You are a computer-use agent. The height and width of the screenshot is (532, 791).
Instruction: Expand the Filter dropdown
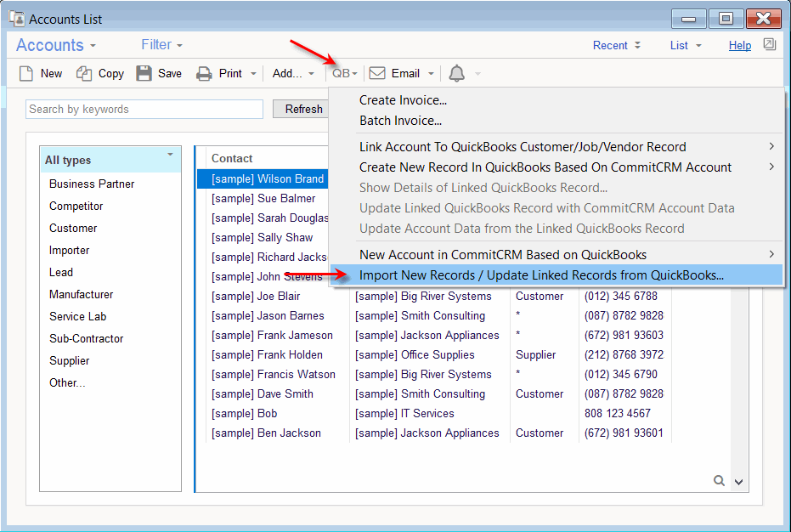161,45
